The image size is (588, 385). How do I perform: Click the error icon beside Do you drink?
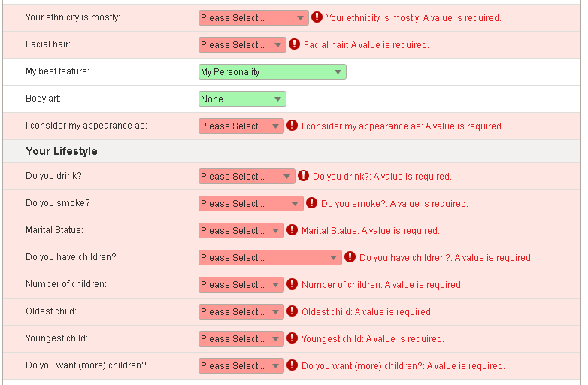(x=303, y=175)
